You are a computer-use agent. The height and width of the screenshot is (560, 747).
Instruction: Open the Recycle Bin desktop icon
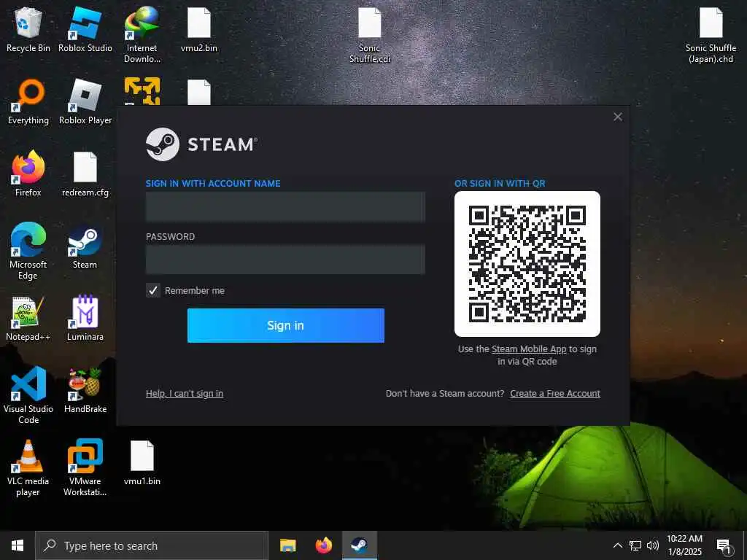click(x=28, y=29)
